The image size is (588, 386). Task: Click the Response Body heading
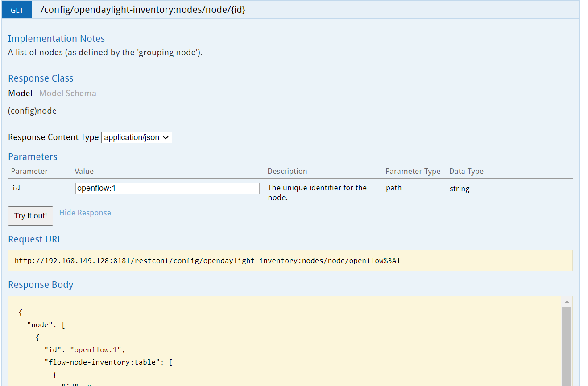click(41, 285)
